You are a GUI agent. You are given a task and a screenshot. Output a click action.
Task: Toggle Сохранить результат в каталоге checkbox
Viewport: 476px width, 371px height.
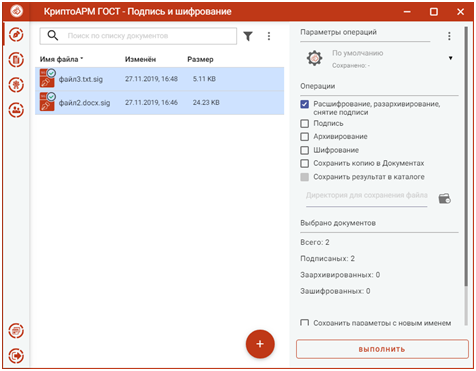305,177
